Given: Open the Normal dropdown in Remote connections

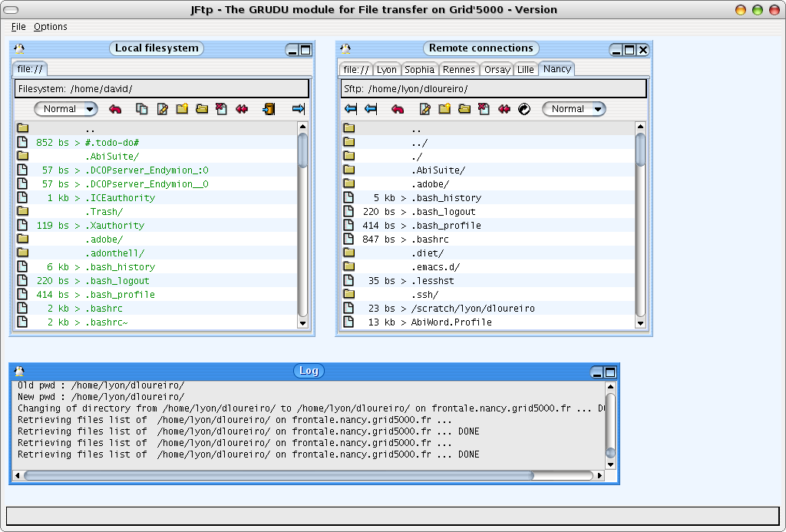Looking at the screenshot, I should [574, 109].
